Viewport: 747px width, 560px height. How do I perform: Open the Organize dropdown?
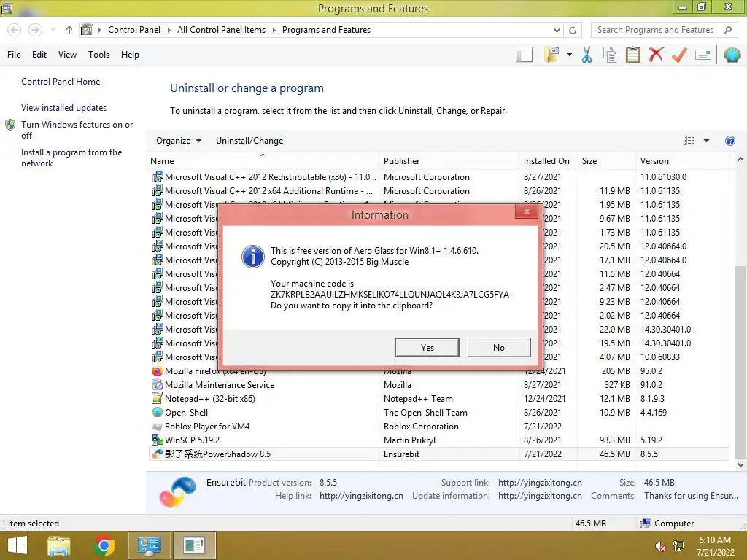[x=179, y=141]
